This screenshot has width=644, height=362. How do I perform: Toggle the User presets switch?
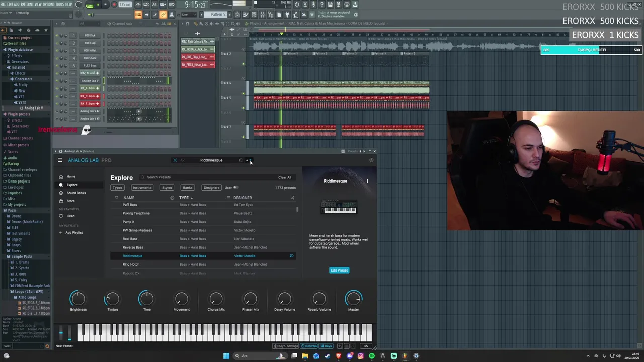(236, 188)
